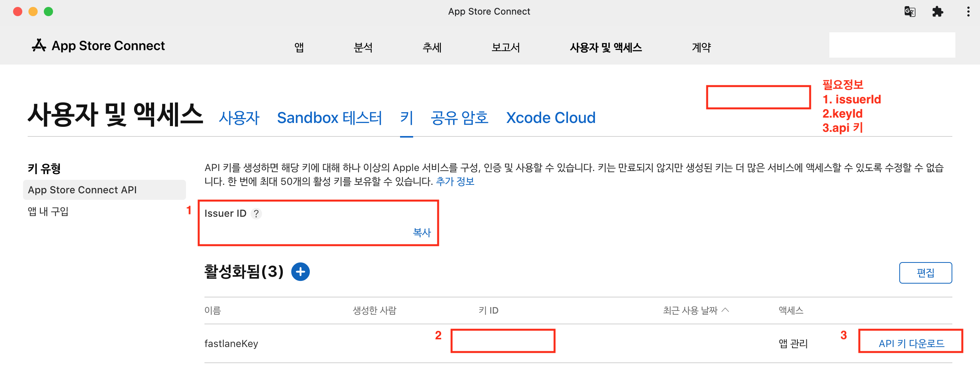Open the three-dot browser menu
The width and height of the screenshot is (980, 372).
[x=968, y=12]
